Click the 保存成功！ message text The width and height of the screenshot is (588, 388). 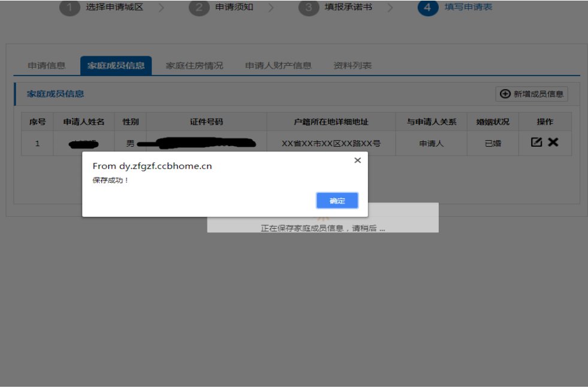[111, 180]
